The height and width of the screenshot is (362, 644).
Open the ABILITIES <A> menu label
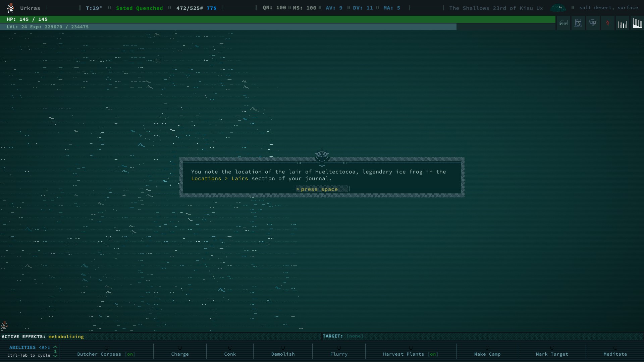tap(30, 347)
